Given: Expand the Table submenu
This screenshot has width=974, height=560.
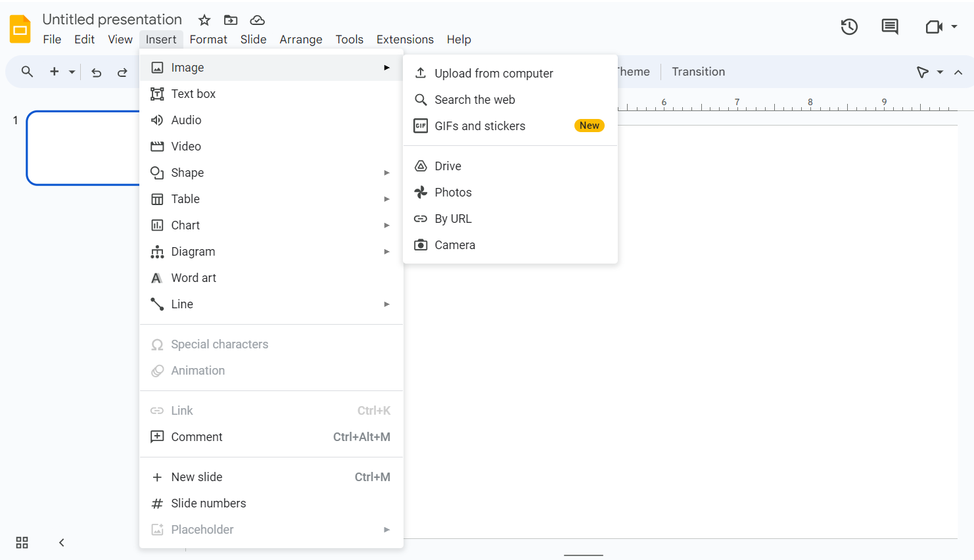Looking at the screenshot, I should tap(184, 198).
